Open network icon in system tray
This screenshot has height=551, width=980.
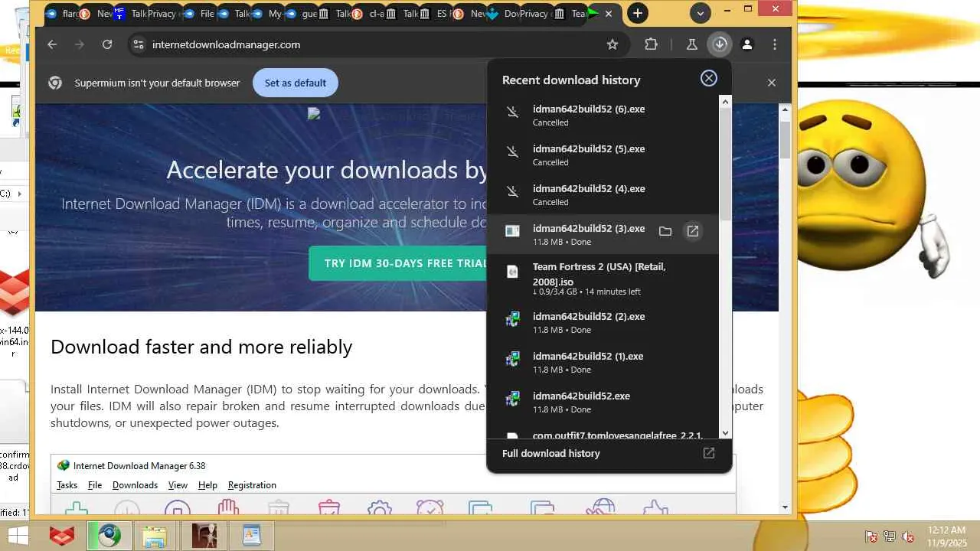pyautogui.click(x=890, y=536)
